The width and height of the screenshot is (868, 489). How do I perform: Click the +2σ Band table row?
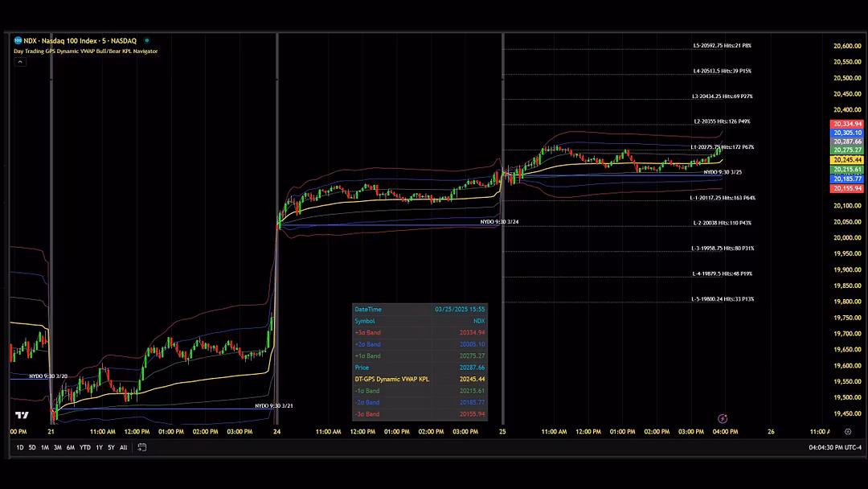(x=420, y=344)
